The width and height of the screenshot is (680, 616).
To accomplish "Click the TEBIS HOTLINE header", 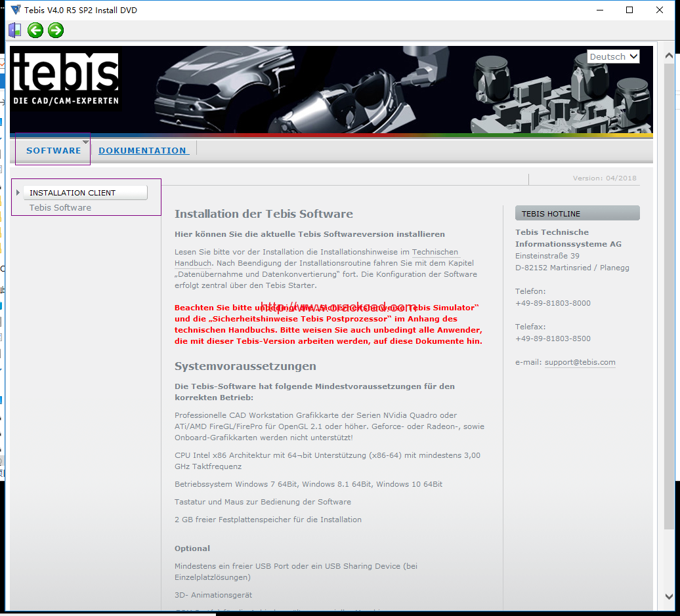I will click(x=577, y=213).
